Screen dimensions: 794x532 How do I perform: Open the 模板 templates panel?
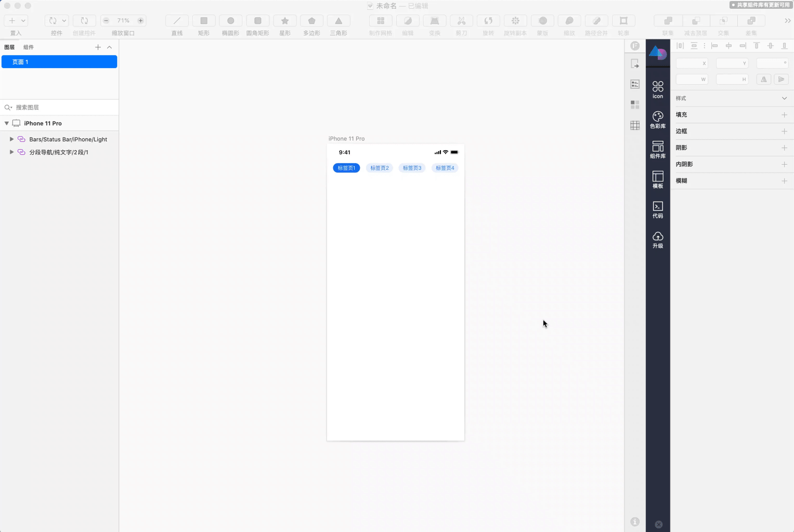658,179
